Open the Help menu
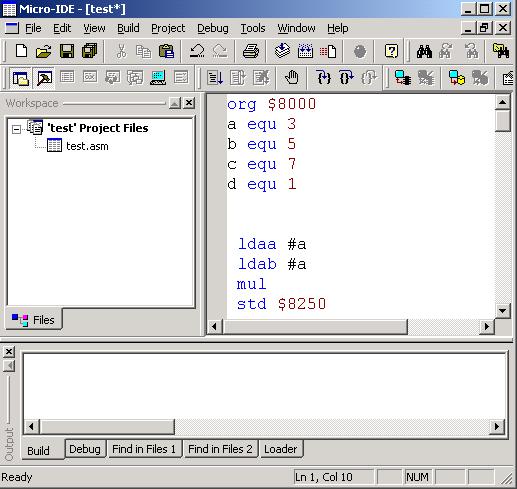The height and width of the screenshot is (489, 517). [338, 28]
